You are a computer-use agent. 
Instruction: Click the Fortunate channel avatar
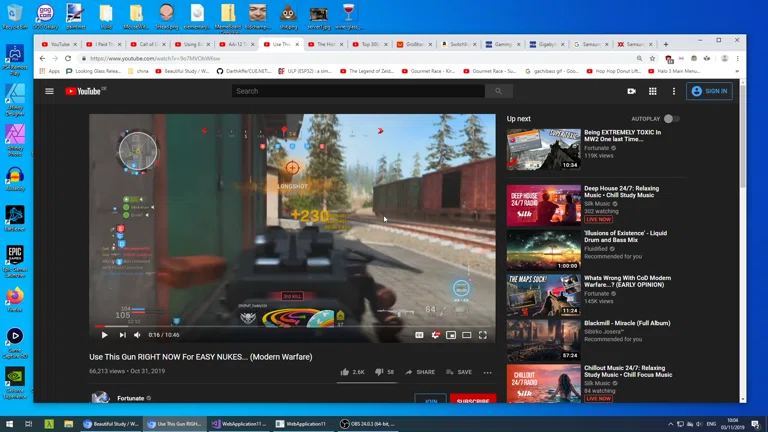click(100, 397)
